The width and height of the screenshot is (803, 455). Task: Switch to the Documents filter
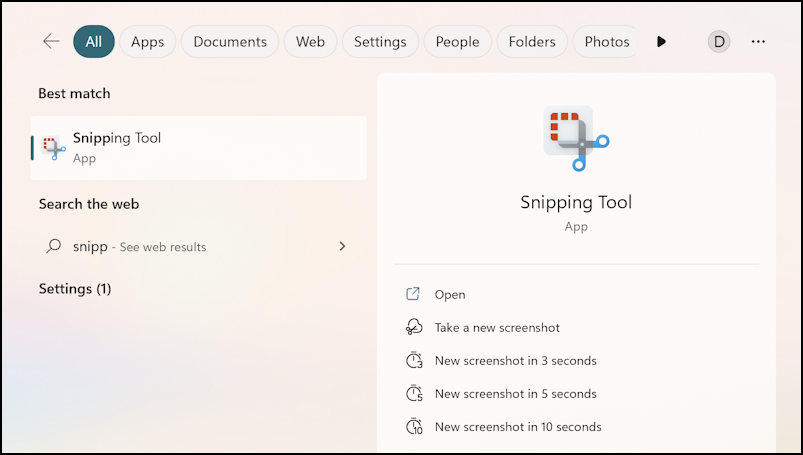pyautogui.click(x=230, y=42)
